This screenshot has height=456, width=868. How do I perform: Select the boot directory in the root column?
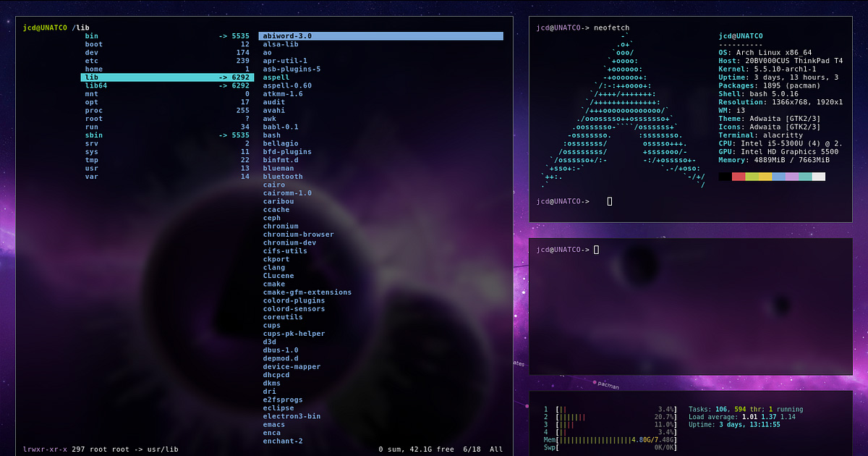(x=167, y=44)
